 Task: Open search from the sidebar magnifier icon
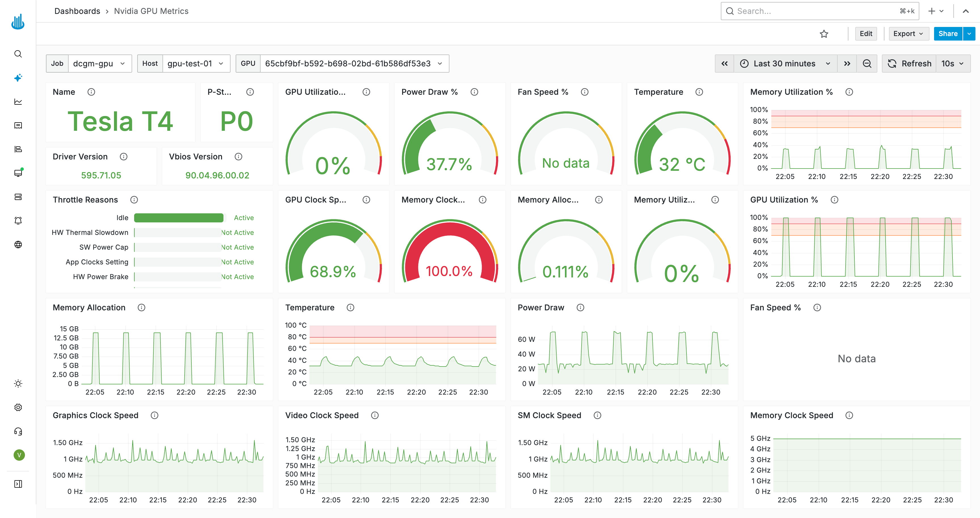pos(18,54)
